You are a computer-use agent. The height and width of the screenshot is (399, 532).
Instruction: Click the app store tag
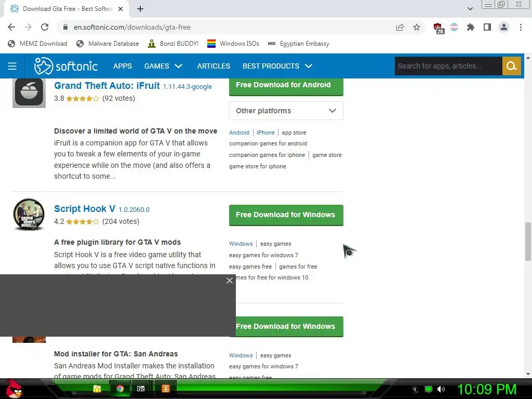(294, 132)
